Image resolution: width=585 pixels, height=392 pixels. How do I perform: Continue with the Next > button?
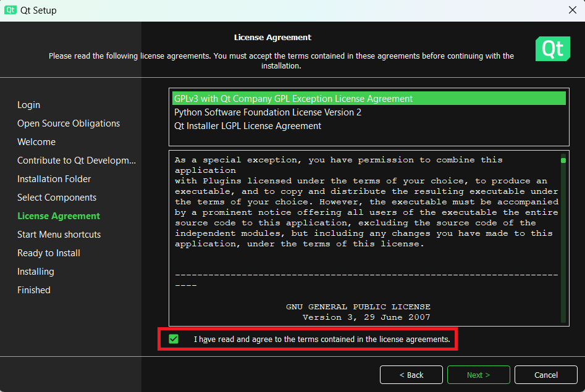click(x=478, y=375)
